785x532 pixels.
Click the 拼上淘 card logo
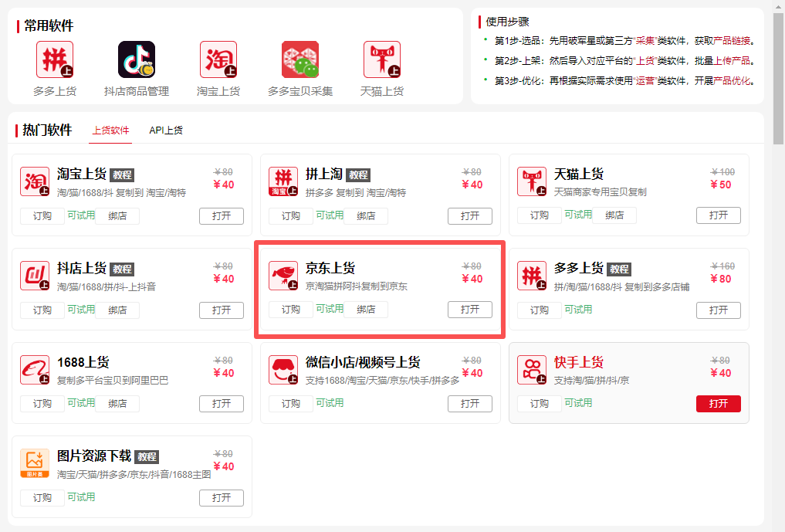283,181
